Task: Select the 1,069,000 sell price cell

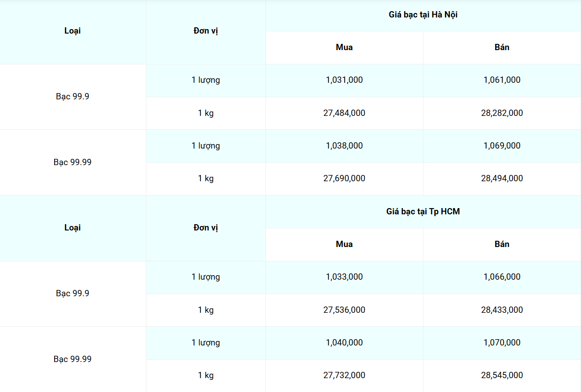Action: 502,145
